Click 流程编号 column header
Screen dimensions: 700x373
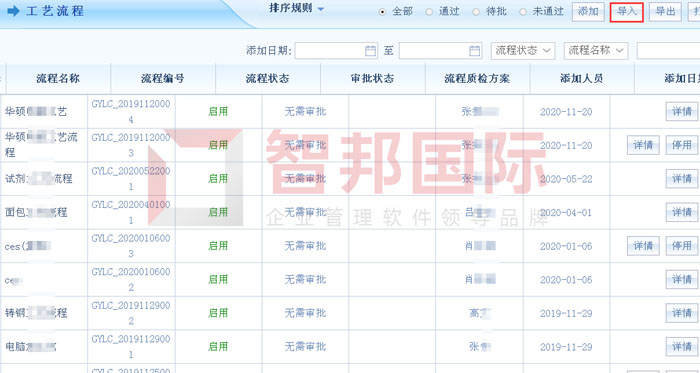point(163,79)
